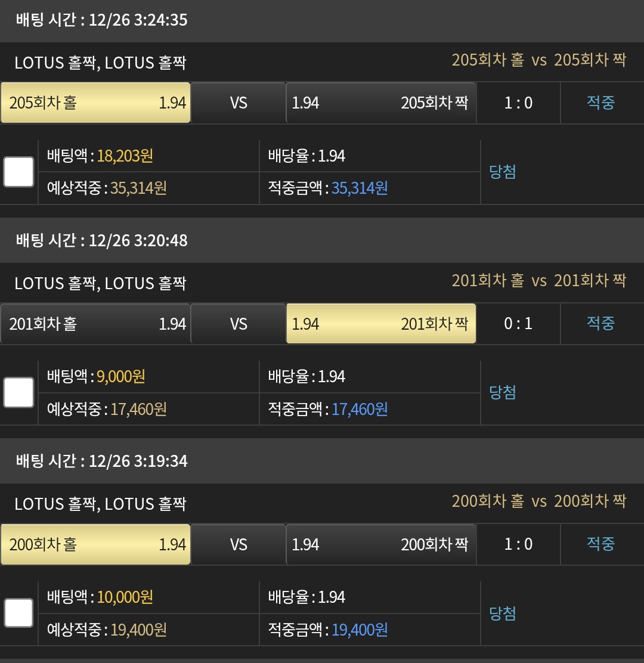The image size is (644, 663).
Task: Click the 배팅 시간 12/26 3:20:48 header
Action: 102,240
